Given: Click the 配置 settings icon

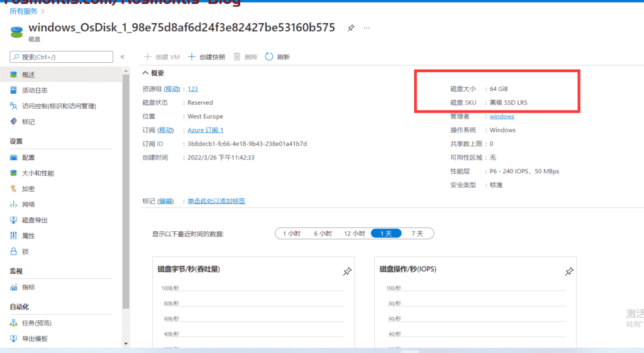Looking at the screenshot, I should tap(14, 158).
